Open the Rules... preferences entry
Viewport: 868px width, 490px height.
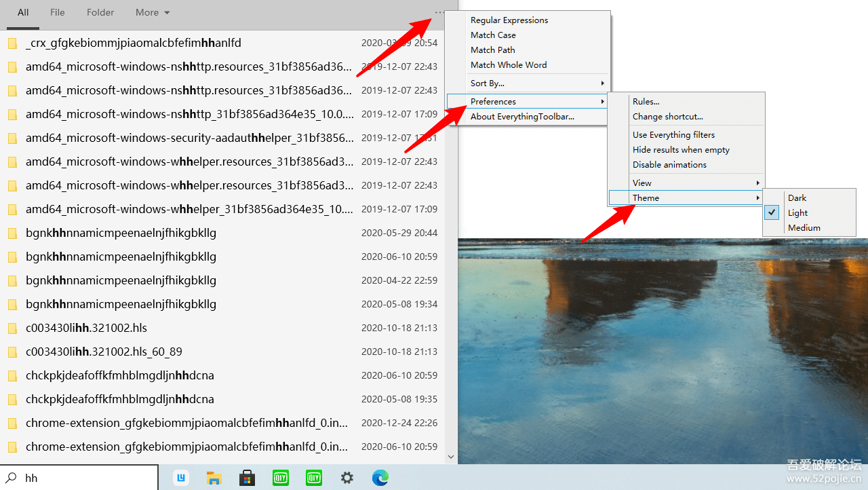click(x=646, y=102)
